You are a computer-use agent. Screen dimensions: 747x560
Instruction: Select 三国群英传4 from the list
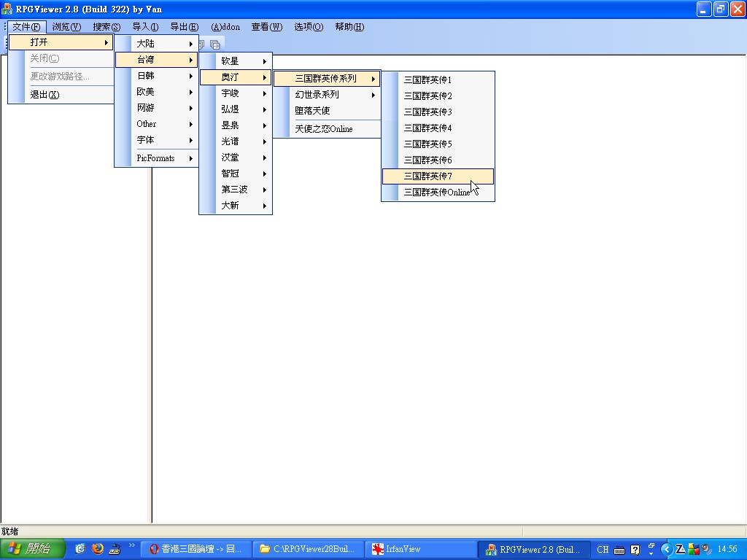tap(438, 128)
